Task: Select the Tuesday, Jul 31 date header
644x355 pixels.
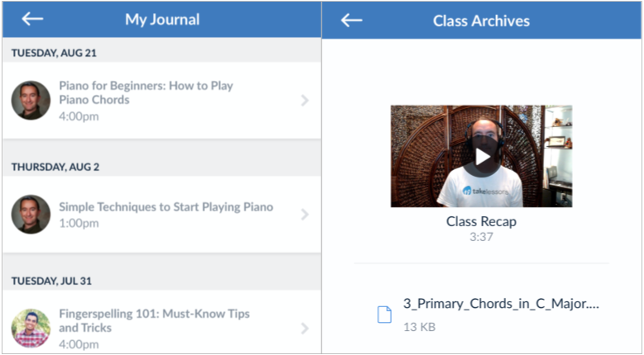Action: pyautogui.click(x=51, y=281)
